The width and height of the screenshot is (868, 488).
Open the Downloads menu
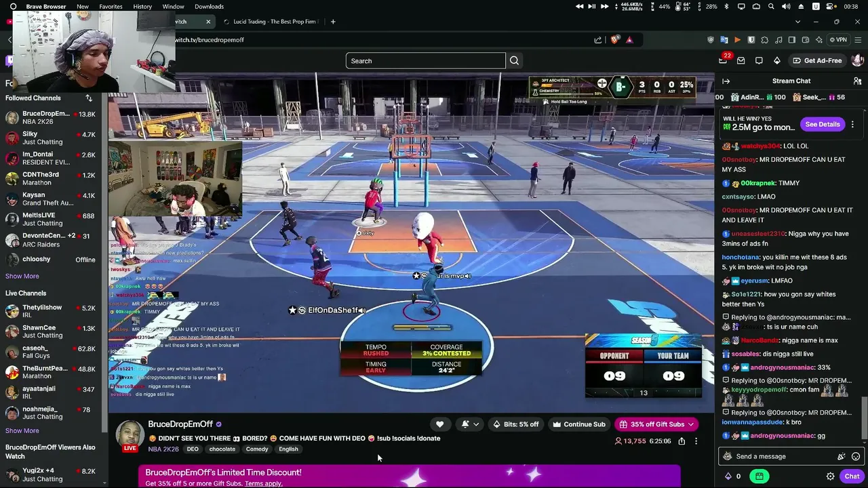(210, 7)
